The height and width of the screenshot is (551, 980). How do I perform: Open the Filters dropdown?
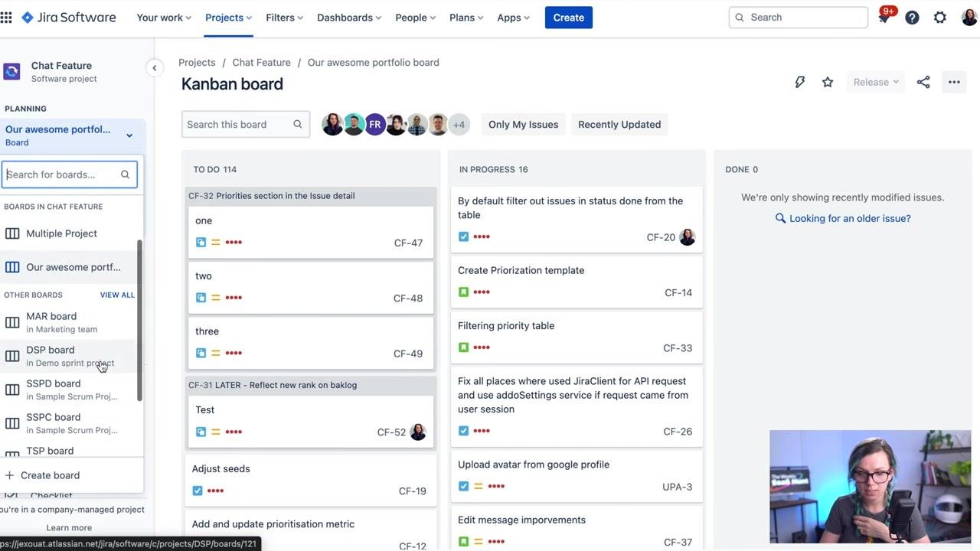pos(285,18)
